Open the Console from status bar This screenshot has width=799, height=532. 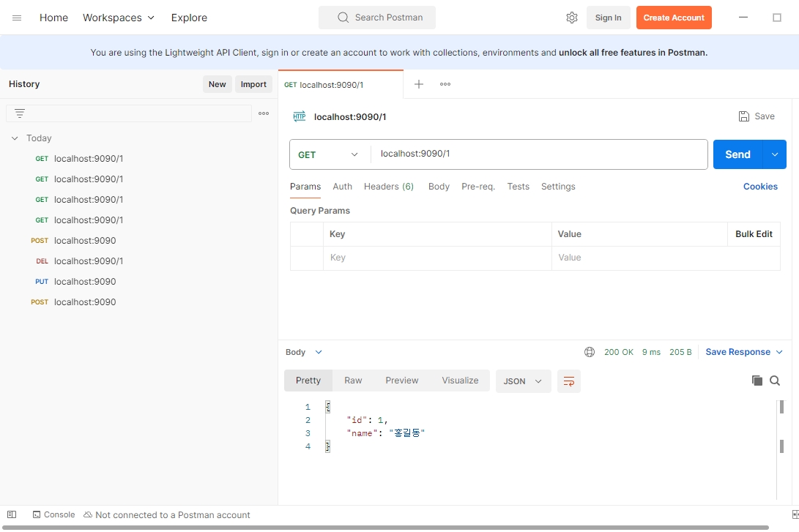(54, 514)
